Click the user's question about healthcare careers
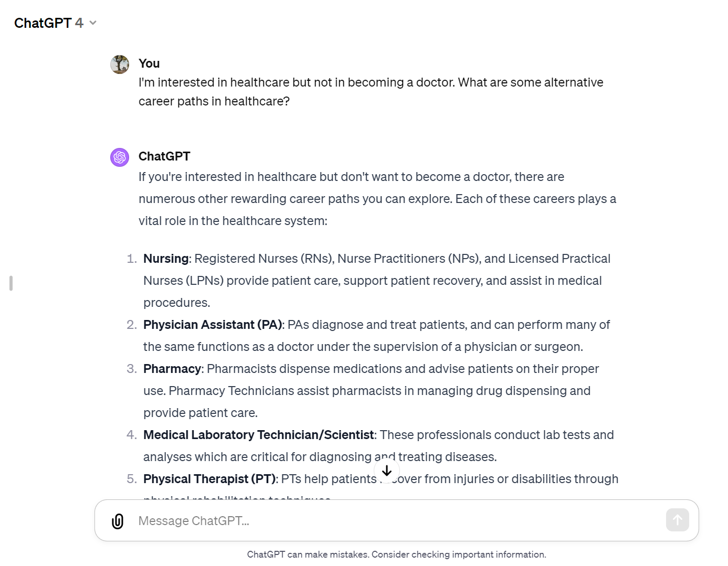 click(x=371, y=92)
